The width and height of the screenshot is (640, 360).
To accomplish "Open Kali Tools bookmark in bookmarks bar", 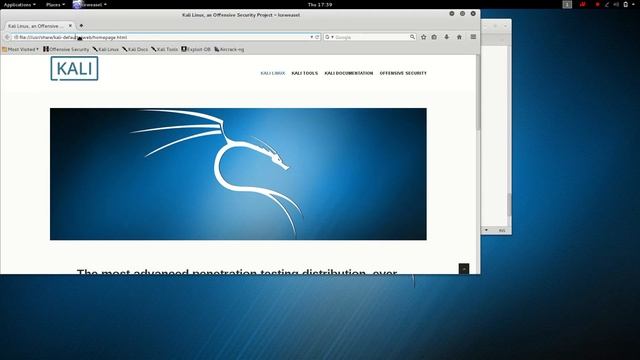I will [164, 49].
